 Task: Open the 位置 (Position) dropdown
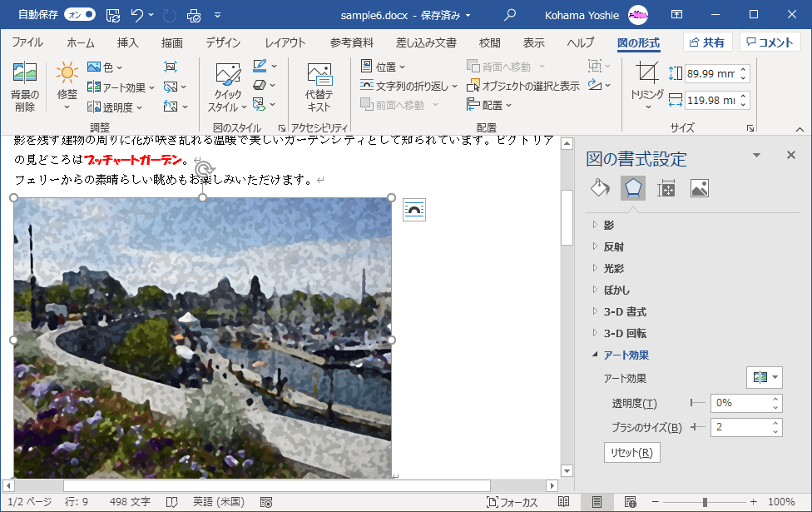click(382, 67)
